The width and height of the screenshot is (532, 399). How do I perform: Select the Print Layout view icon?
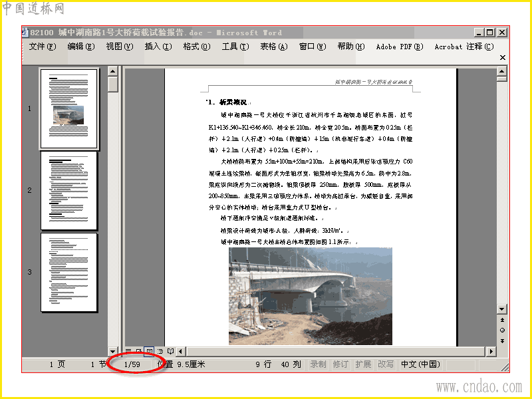(x=149, y=351)
